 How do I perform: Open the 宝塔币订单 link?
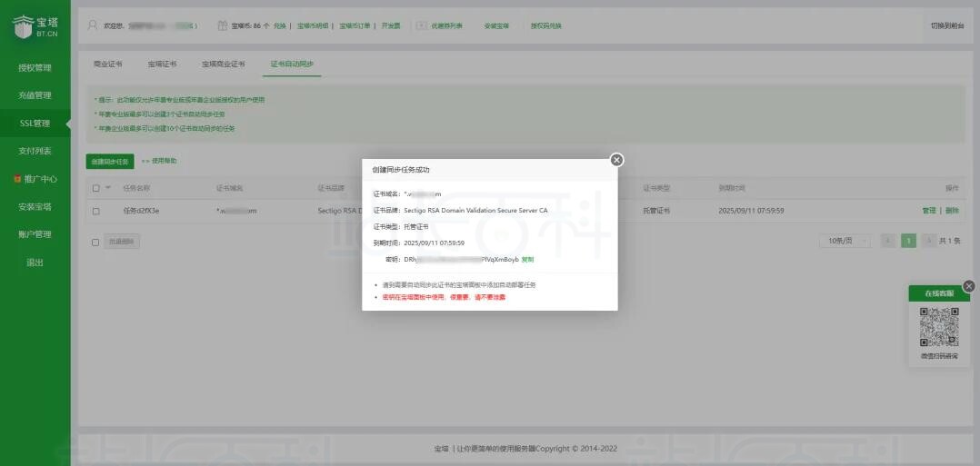355,25
